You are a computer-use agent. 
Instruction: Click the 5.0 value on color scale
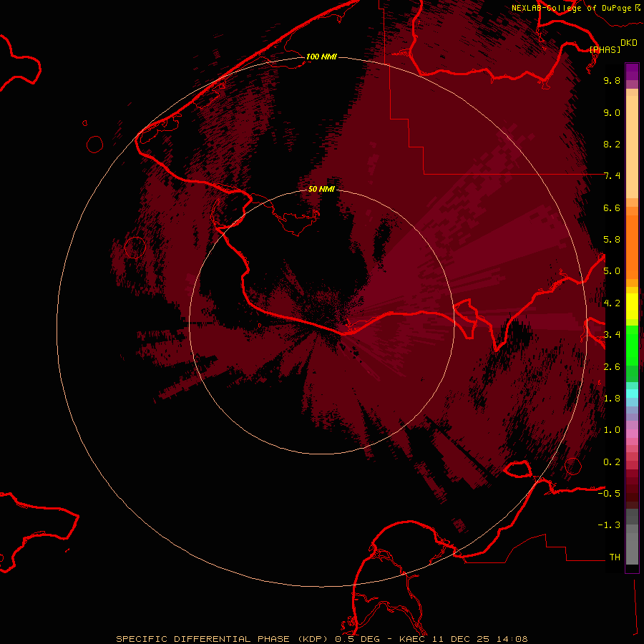pos(612,271)
